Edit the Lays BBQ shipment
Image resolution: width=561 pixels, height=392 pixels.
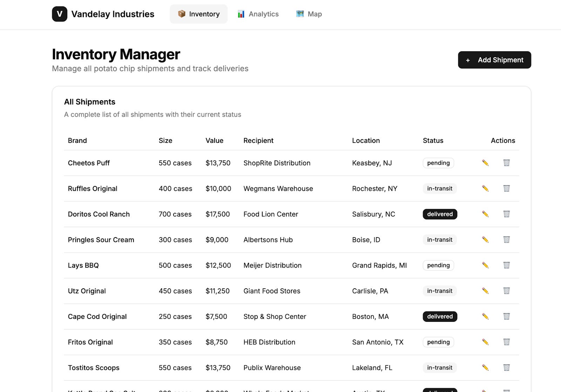coord(485,265)
